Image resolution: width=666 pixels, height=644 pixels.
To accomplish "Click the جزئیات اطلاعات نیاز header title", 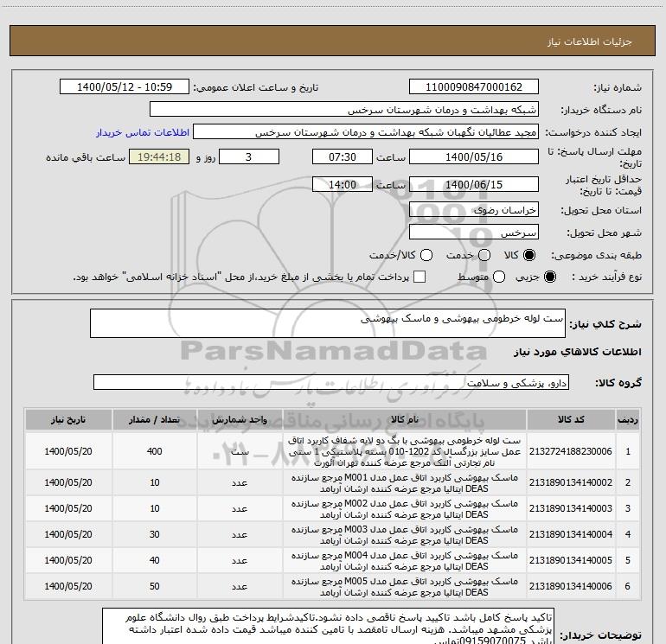I will [x=589, y=41].
